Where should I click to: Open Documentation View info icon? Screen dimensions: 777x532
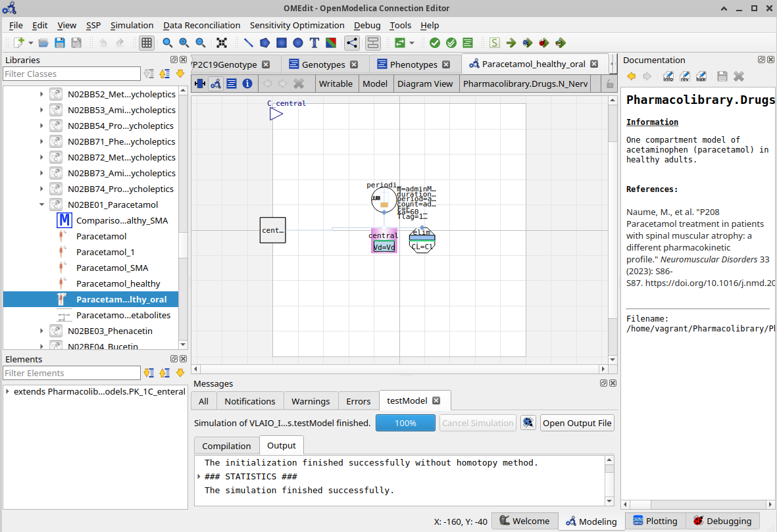click(x=247, y=84)
